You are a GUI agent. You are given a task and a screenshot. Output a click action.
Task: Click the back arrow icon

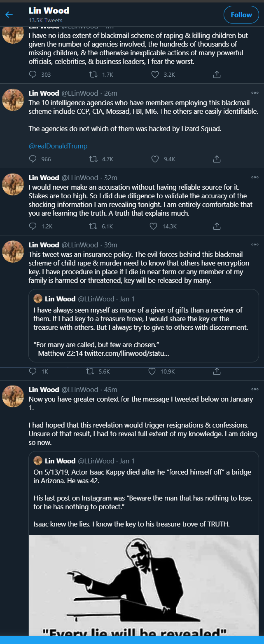tap(9, 15)
